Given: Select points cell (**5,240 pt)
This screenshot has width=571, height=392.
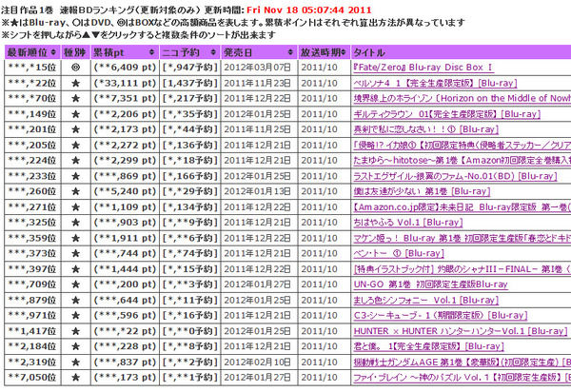Looking at the screenshot, I should coord(125,191).
